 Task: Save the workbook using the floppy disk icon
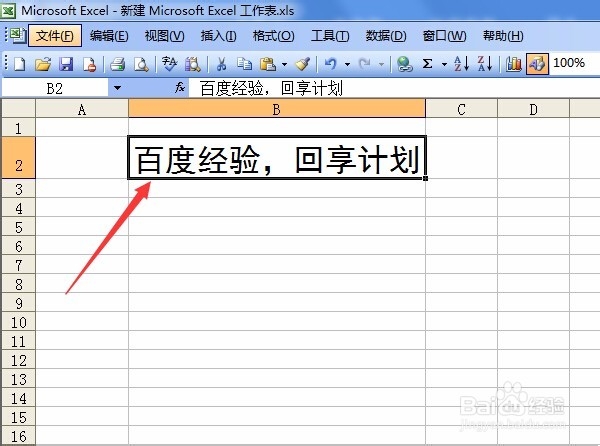[66, 63]
